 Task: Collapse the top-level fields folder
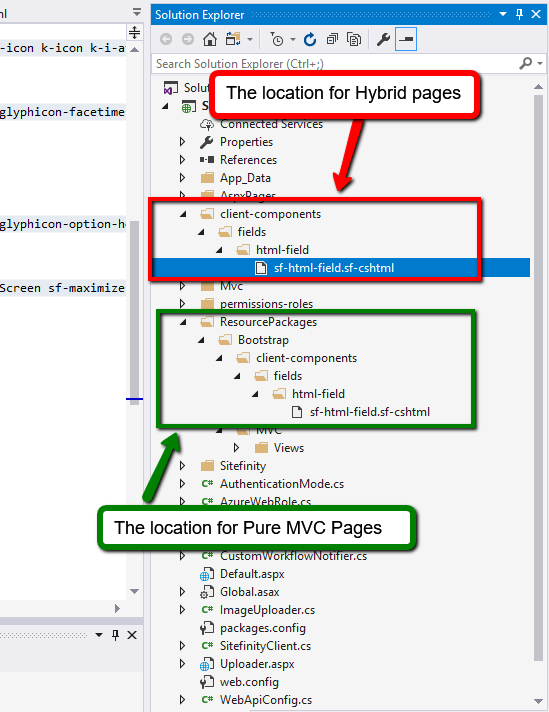click(201, 232)
